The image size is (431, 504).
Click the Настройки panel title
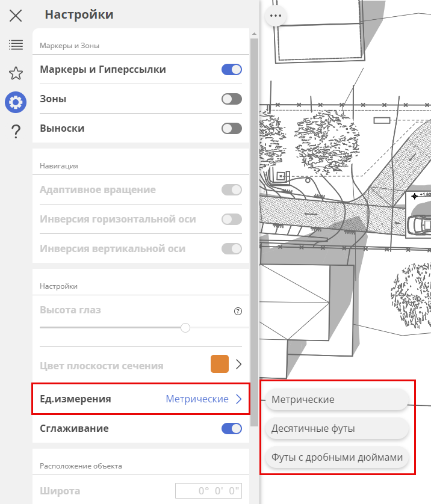tap(79, 14)
